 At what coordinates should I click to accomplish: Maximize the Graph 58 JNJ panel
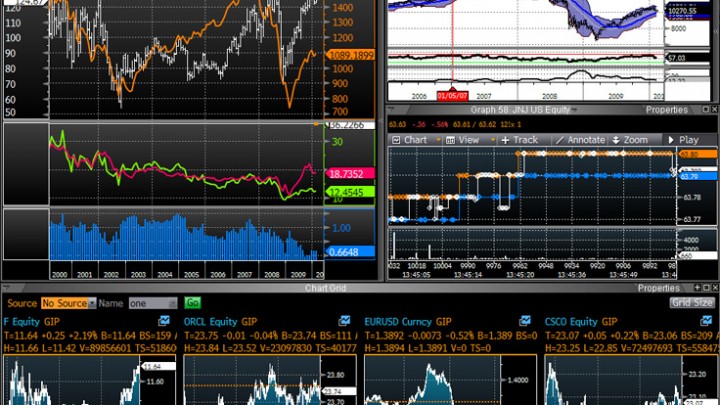[x=706, y=109]
